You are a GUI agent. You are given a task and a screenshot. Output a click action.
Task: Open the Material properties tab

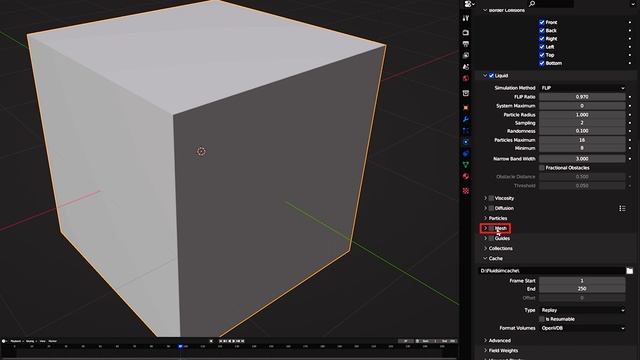(466, 176)
